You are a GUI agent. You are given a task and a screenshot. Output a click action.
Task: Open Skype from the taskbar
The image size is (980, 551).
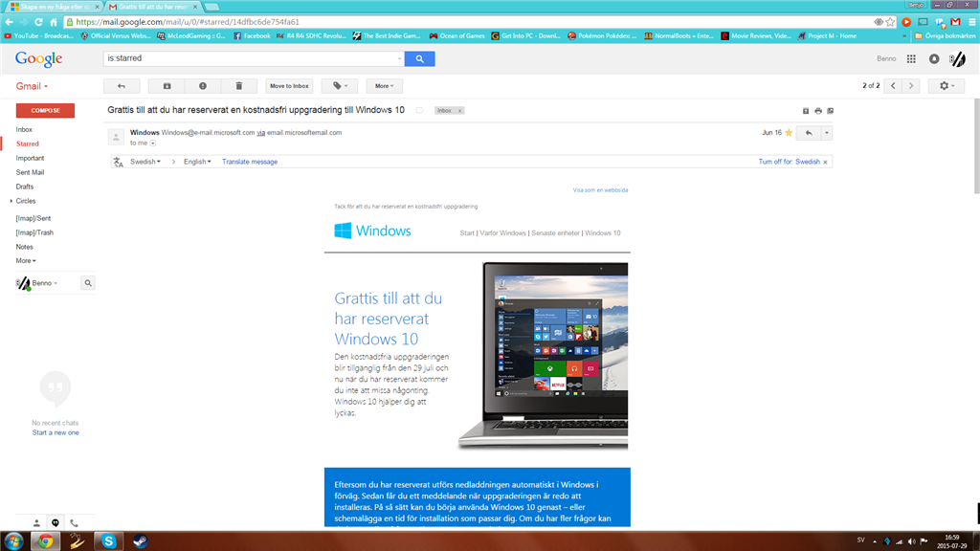(109, 541)
